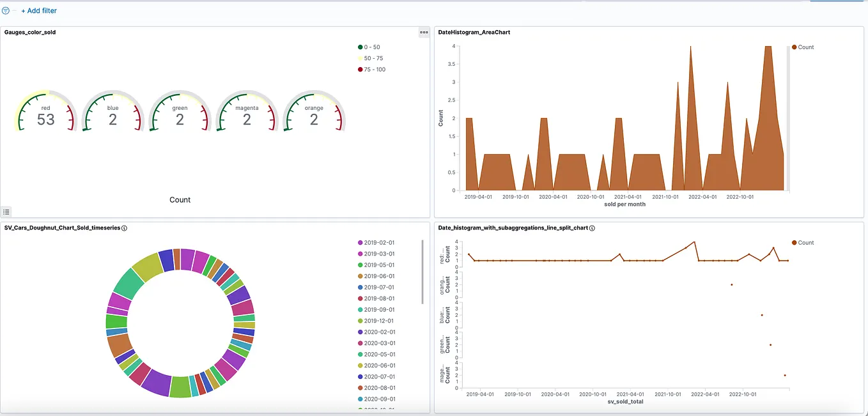Viewport: 868px width, 416px height.
Task: Open the Gauges_color_sold panel options menu
Action: point(424,32)
